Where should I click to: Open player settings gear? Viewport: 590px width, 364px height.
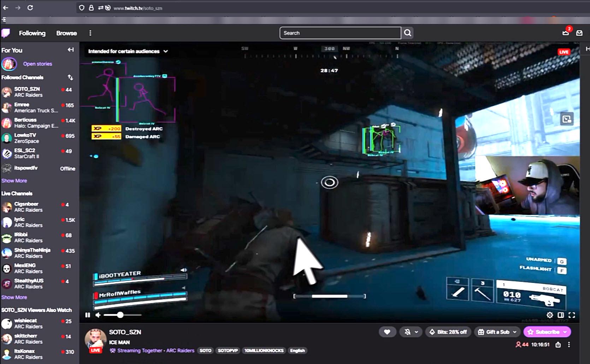550,315
